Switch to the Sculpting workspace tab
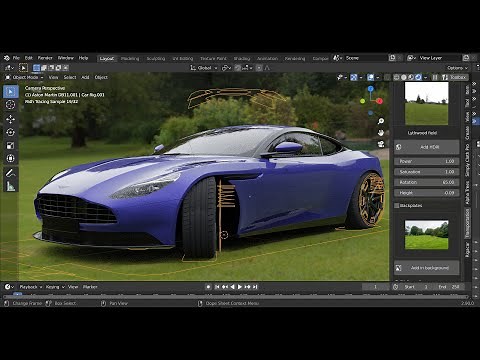 tap(156, 59)
